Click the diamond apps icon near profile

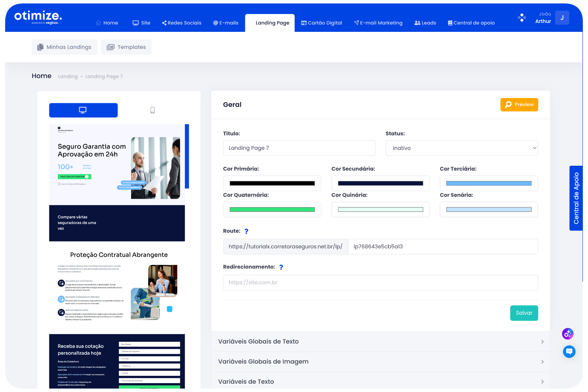click(x=522, y=17)
